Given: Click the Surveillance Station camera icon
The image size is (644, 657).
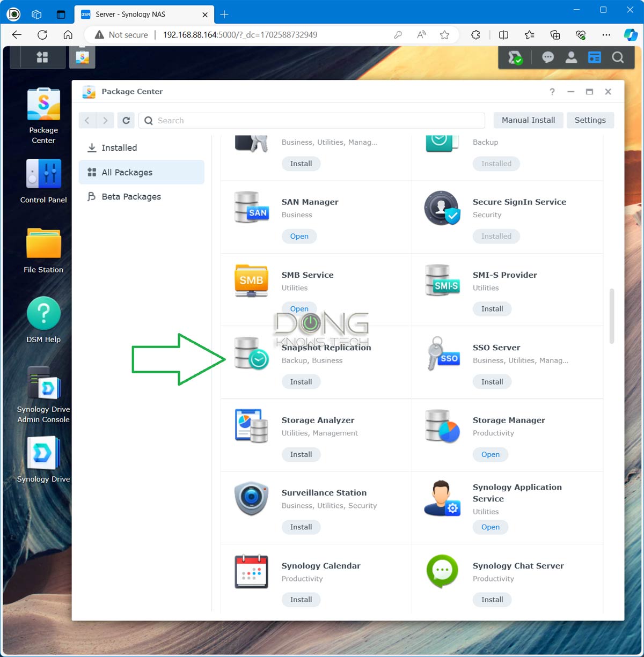Looking at the screenshot, I should coord(252,498).
